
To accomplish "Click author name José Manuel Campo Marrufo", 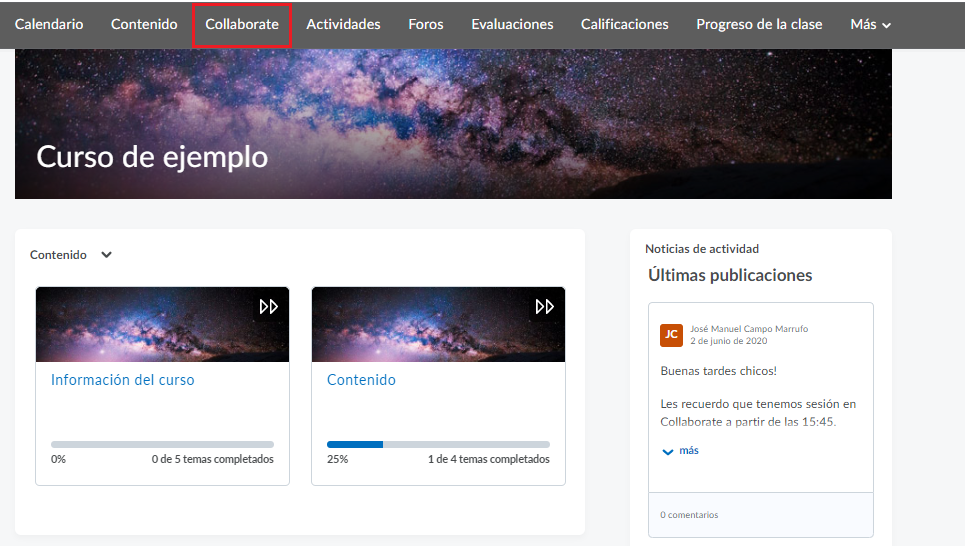I will point(749,328).
